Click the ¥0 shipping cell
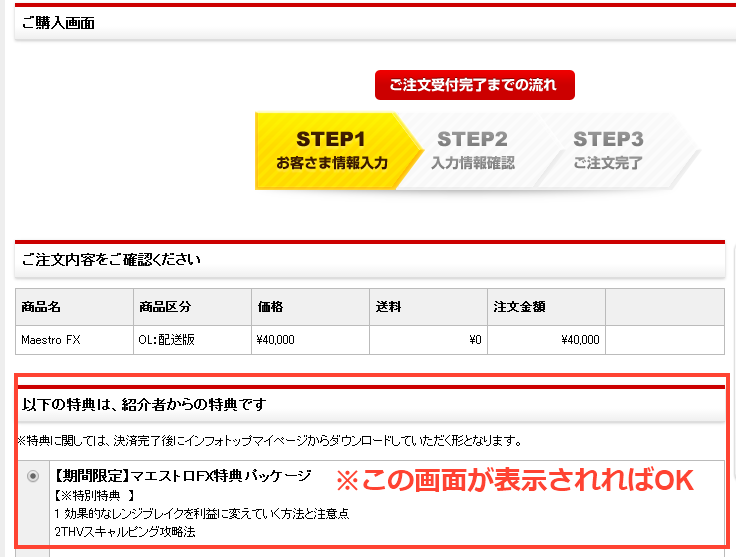The height and width of the screenshot is (557, 736). tap(428, 340)
